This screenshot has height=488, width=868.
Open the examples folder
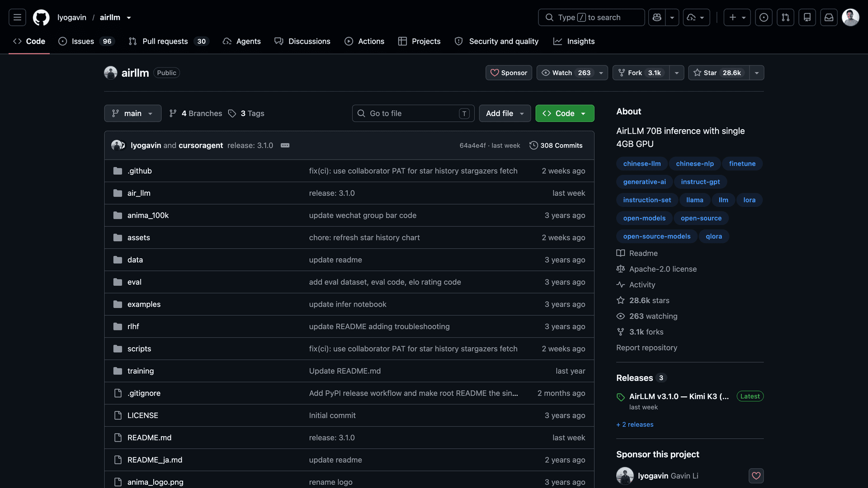[144, 305]
